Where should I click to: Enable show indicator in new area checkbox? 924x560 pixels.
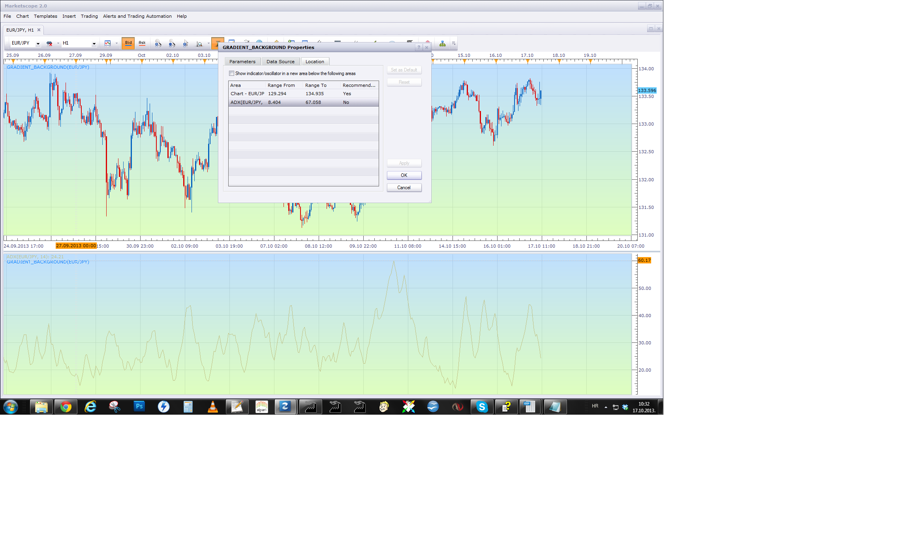pos(232,73)
